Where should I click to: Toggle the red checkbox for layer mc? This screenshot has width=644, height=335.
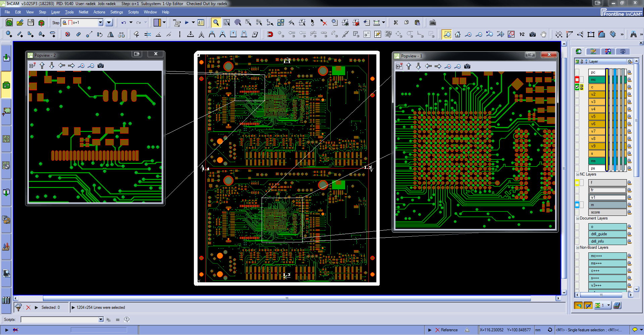tap(577, 80)
